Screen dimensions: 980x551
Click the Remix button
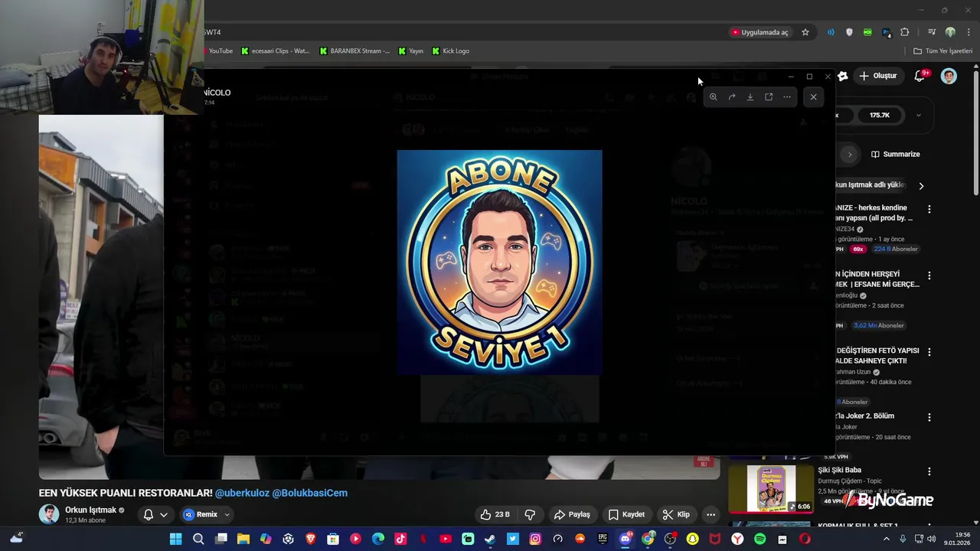(201, 514)
